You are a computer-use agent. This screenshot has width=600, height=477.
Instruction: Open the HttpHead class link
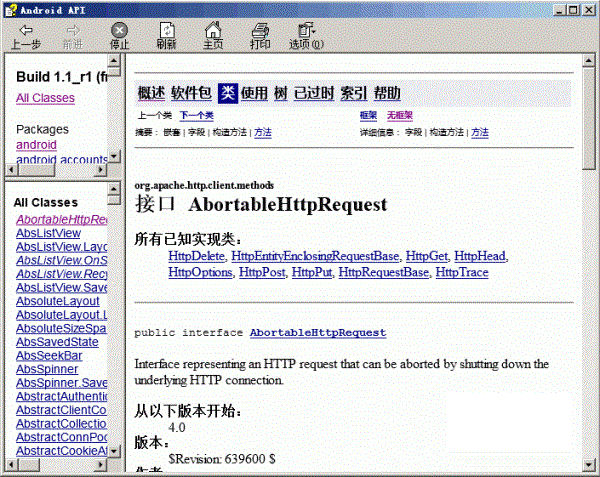(480, 256)
